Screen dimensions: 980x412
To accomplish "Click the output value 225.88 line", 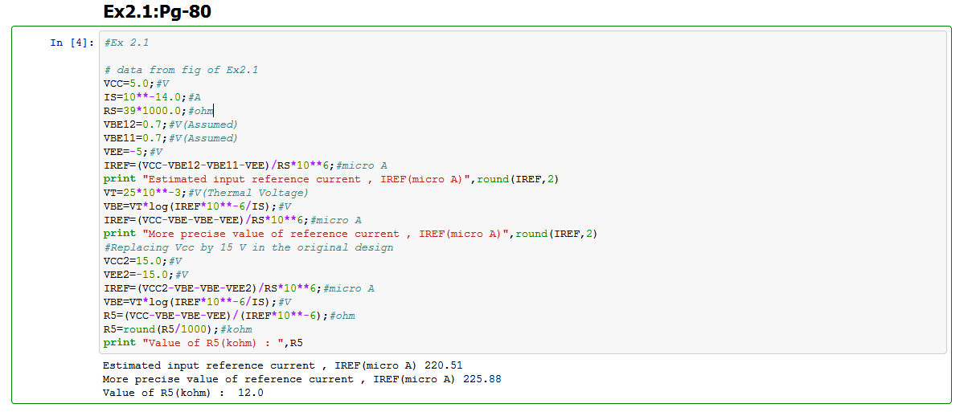I will click(301, 379).
